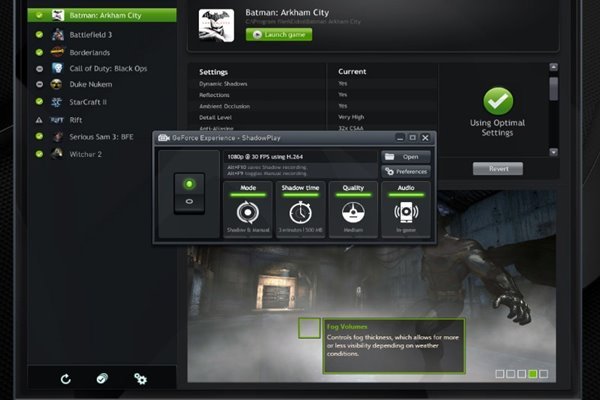This screenshot has height=400, width=600.
Task: Click large Optimal Settings checkmark icon
Action: click(498, 101)
